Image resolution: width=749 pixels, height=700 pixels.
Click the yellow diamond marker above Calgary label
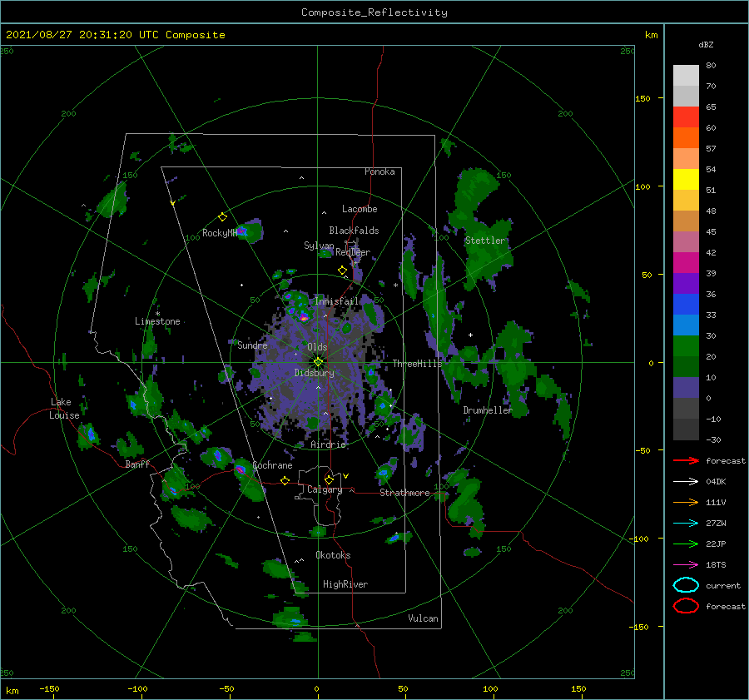click(329, 479)
